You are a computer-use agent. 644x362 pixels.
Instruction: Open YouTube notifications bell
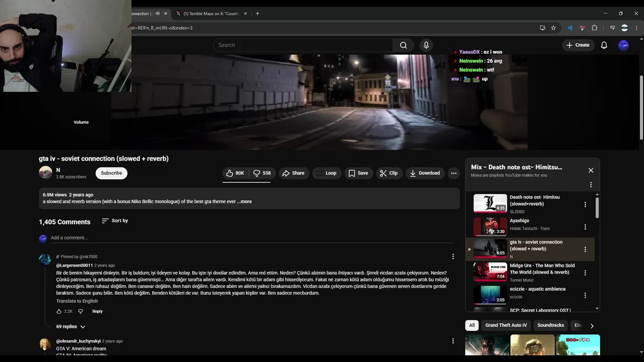click(x=604, y=45)
